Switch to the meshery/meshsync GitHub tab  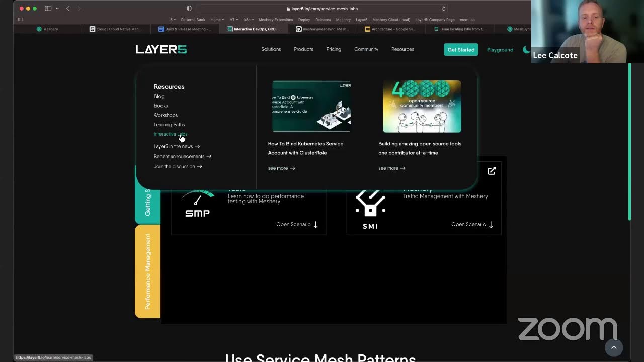coord(323,29)
